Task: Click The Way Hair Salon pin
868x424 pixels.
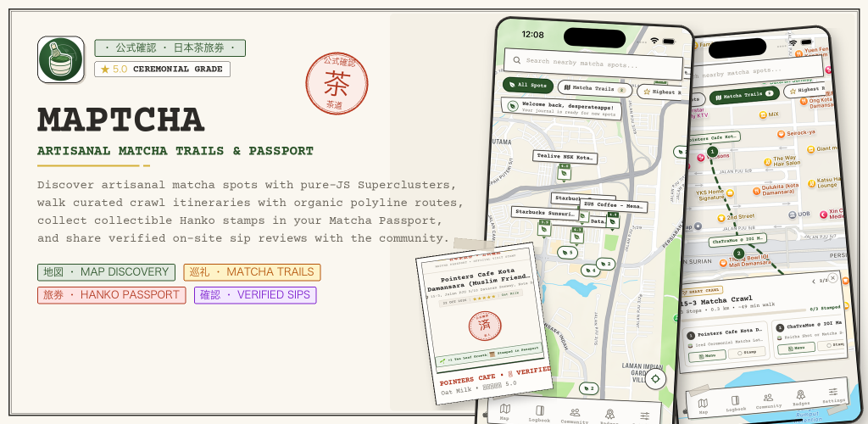Action: point(768,162)
